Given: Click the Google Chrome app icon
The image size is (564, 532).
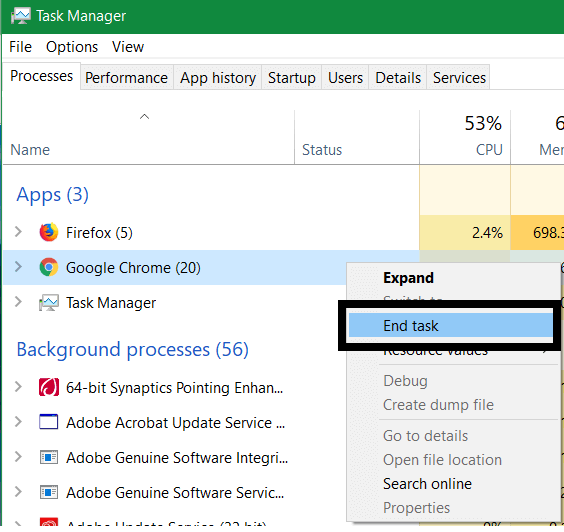Looking at the screenshot, I should [49, 267].
